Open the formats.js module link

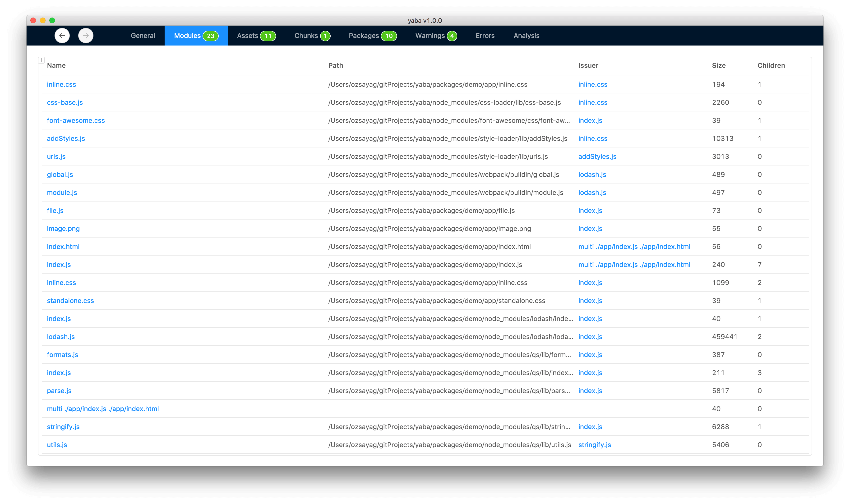point(63,355)
